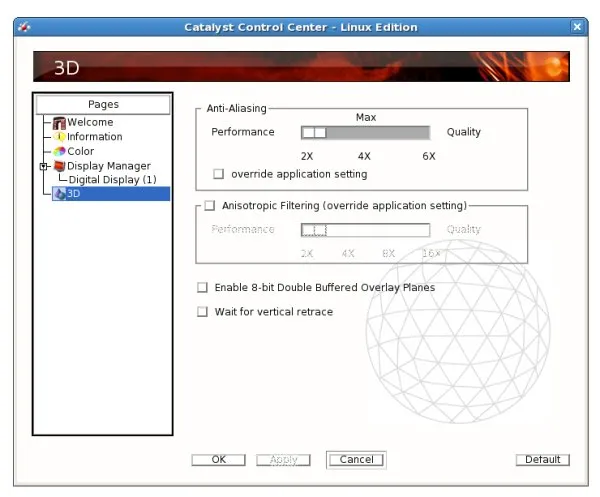The width and height of the screenshot is (600, 497).
Task: Collapse the Display Manager tree node
Action: tap(43, 166)
